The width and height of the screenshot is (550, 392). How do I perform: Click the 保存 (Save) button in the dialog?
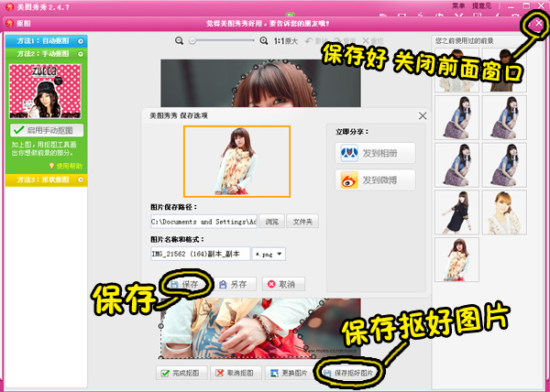(184, 285)
